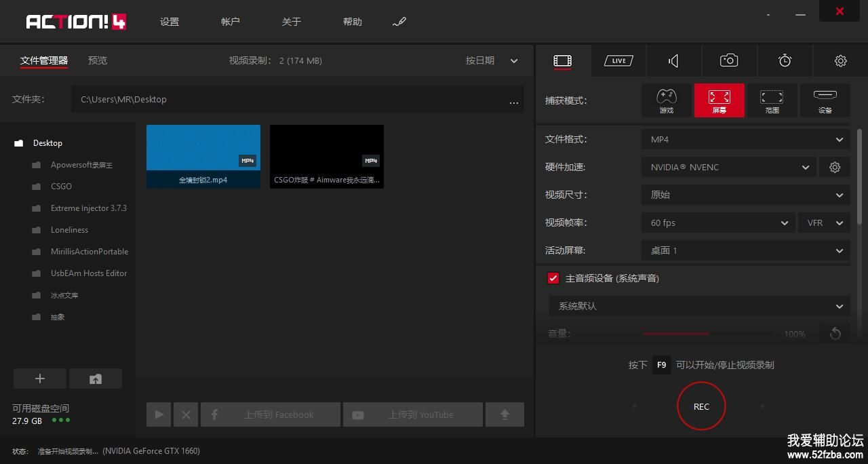
Task: Switch to the 预览 tab
Action: click(98, 60)
